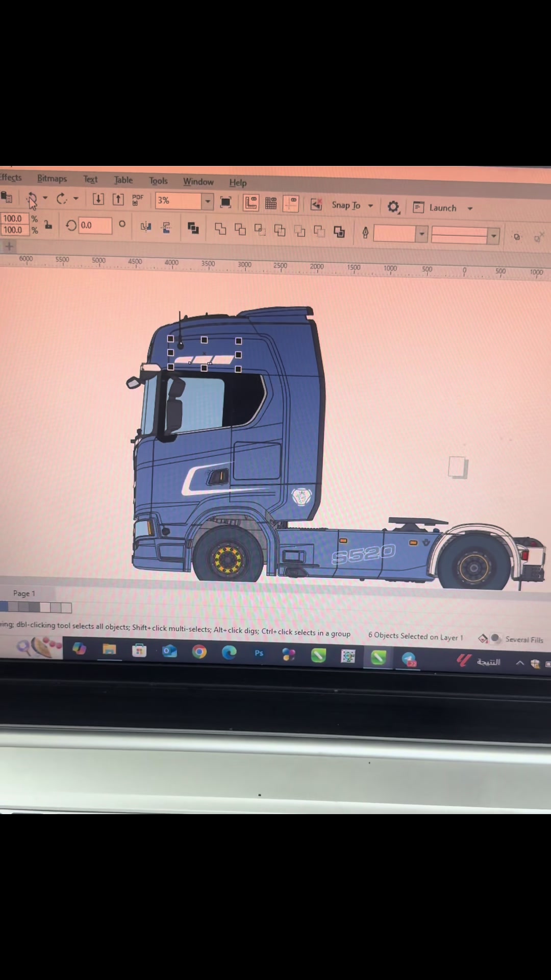This screenshot has width=551, height=980.
Task: Click the outline pen nib icon
Action: [x=365, y=233]
